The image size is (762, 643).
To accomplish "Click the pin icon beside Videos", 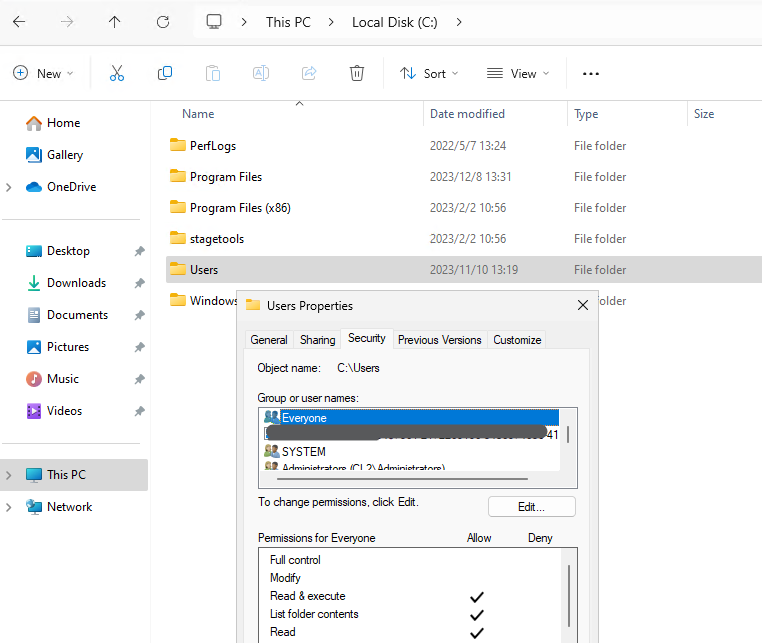I will click(139, 411).
